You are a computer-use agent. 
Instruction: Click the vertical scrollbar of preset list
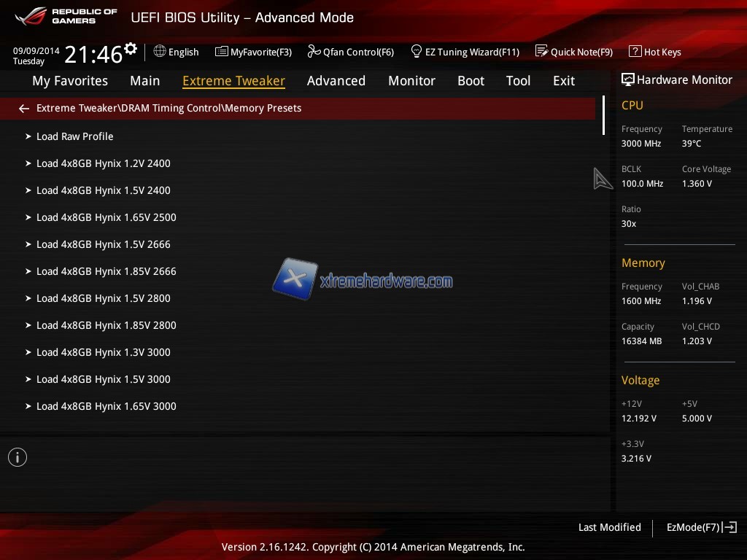pos(603,115)
